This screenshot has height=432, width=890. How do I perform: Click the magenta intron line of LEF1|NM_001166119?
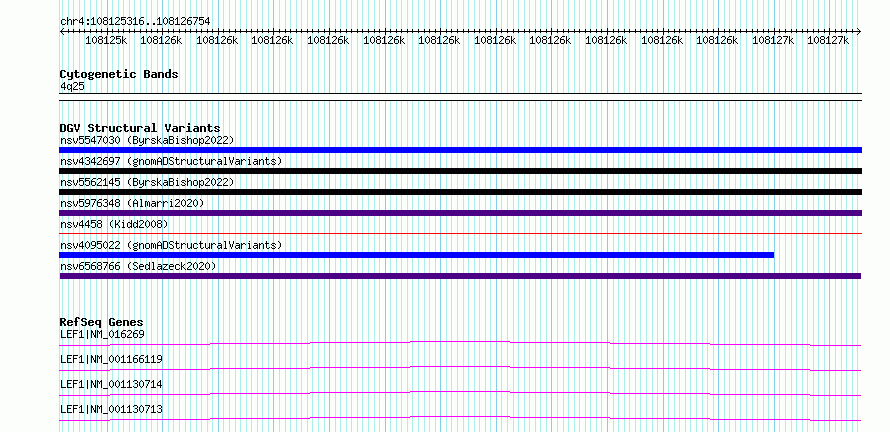click(x=460, y=368)
